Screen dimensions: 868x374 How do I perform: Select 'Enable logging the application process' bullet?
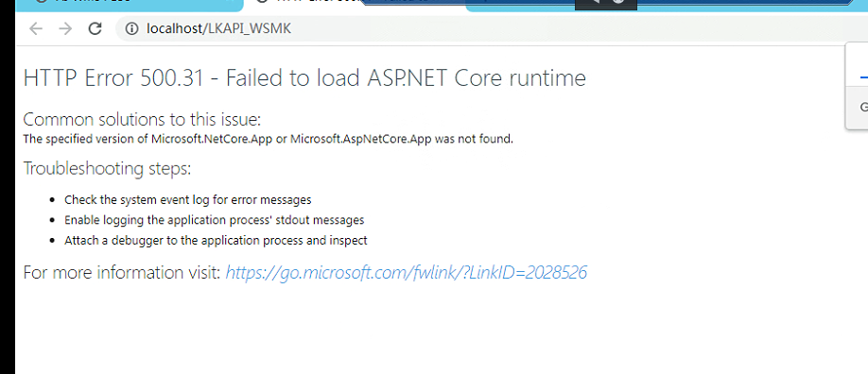pos(215,220)
